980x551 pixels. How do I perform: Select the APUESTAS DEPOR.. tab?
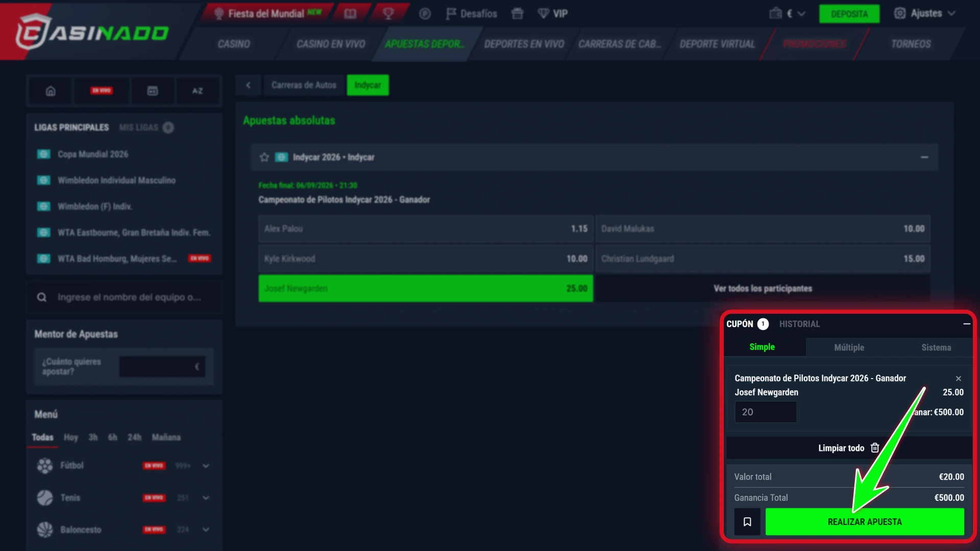click(x=425, y=44)
